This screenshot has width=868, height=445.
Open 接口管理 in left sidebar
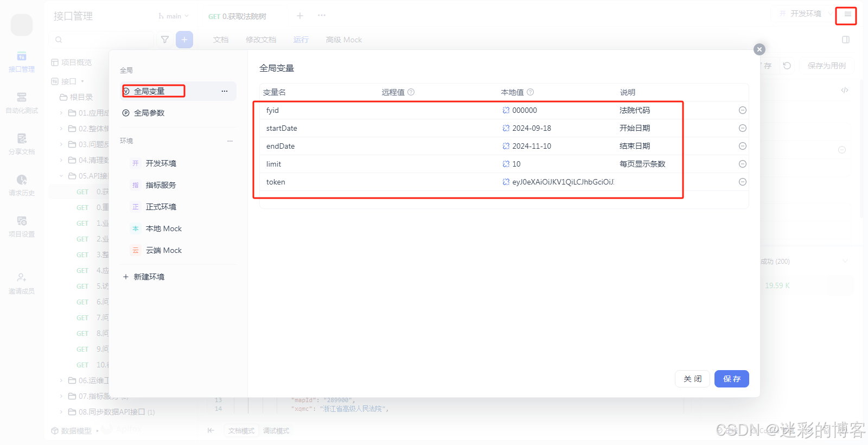pos(22,62)
